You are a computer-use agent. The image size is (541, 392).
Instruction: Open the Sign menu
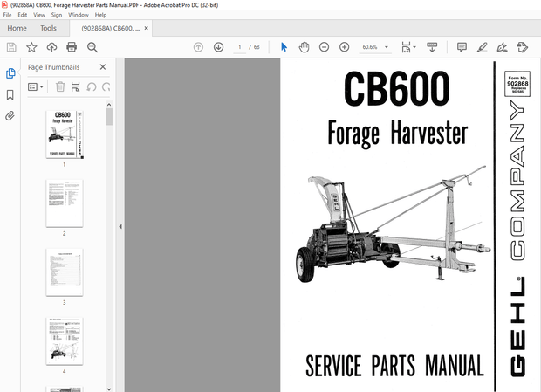click(57, 15)
